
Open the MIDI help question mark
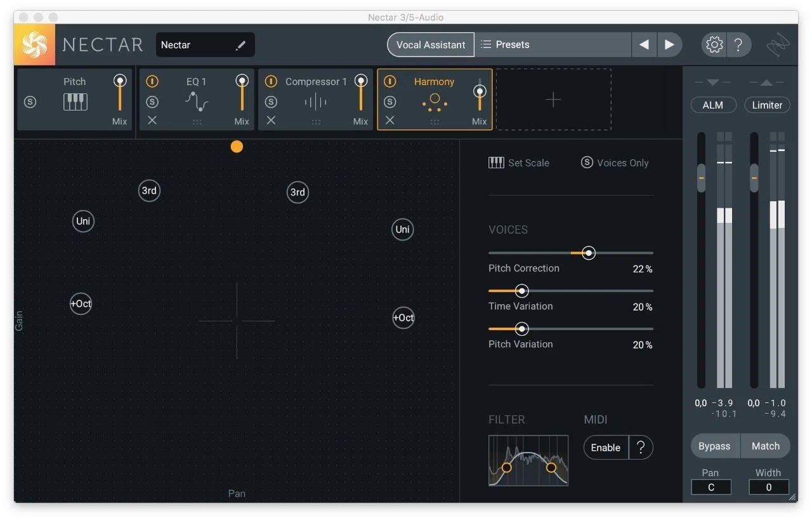pos(641,448)
